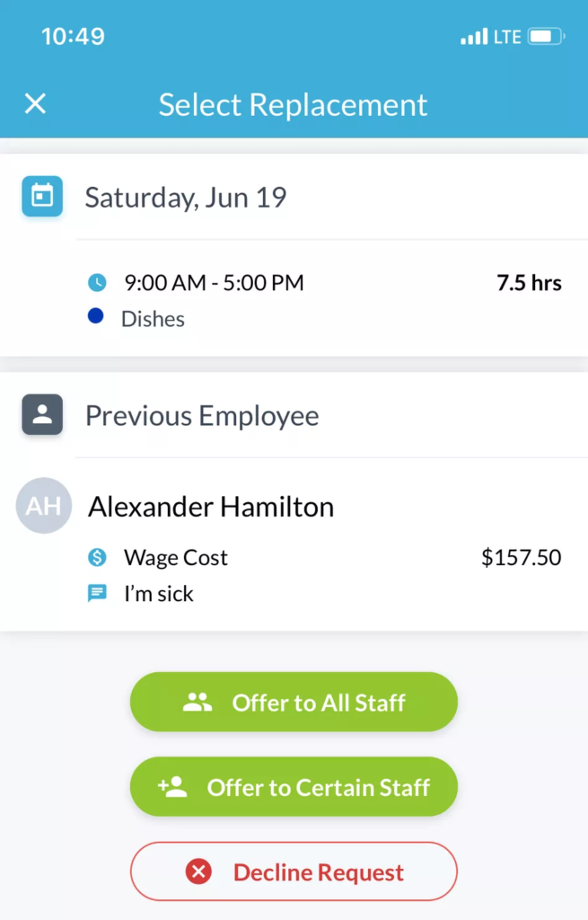
Task: Click the 7.5 hrs duration label
Action: [529, 282]
